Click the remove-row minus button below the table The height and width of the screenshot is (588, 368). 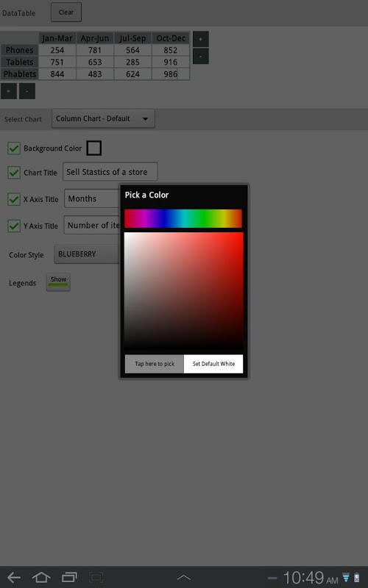[27, 91]
